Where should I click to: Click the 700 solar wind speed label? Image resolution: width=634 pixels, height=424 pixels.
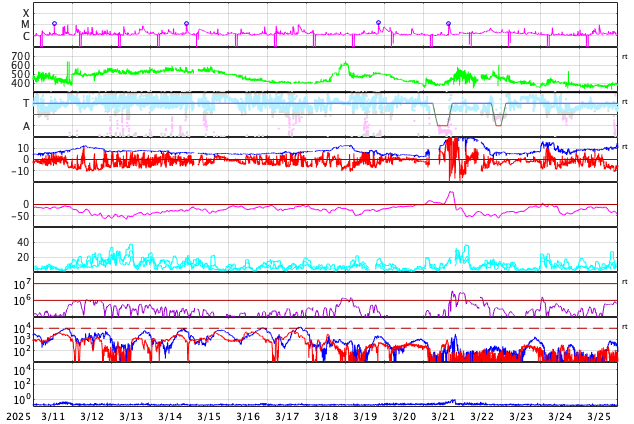(x=21, y=56)
